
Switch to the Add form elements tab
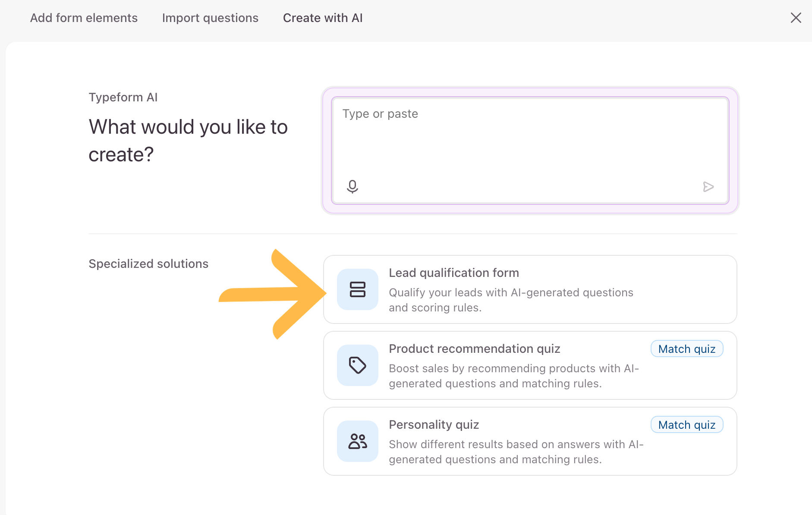pos(84,18)
